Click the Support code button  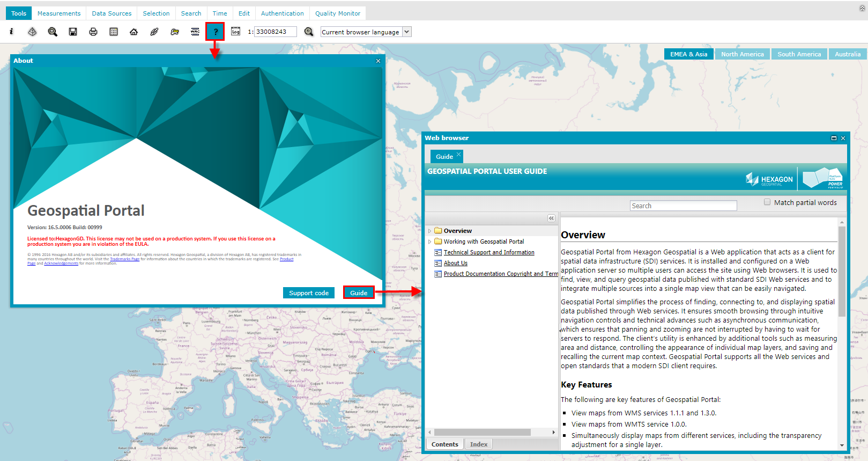[x=309, y=293]
